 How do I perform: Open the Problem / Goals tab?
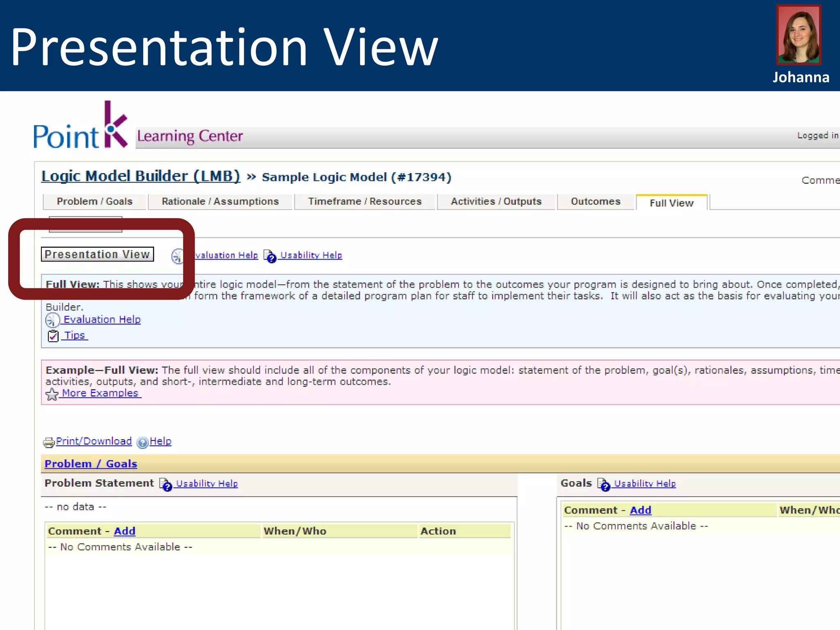tap(94, 201)
